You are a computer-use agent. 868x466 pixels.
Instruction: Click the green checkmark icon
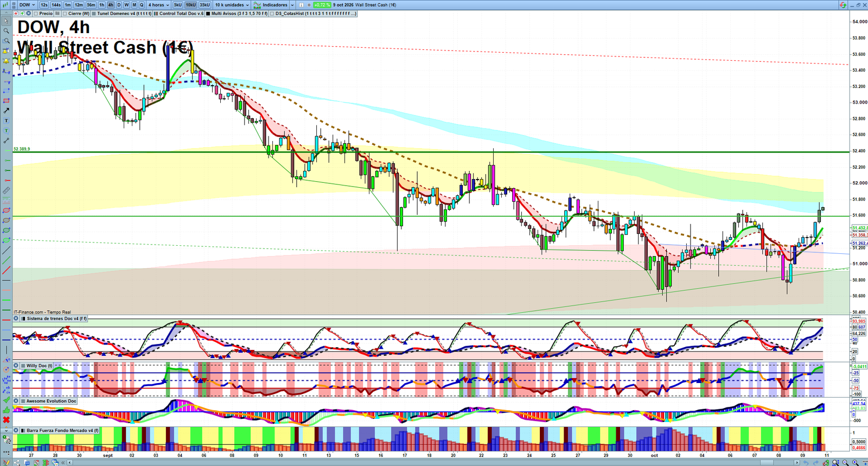(6, 400)
